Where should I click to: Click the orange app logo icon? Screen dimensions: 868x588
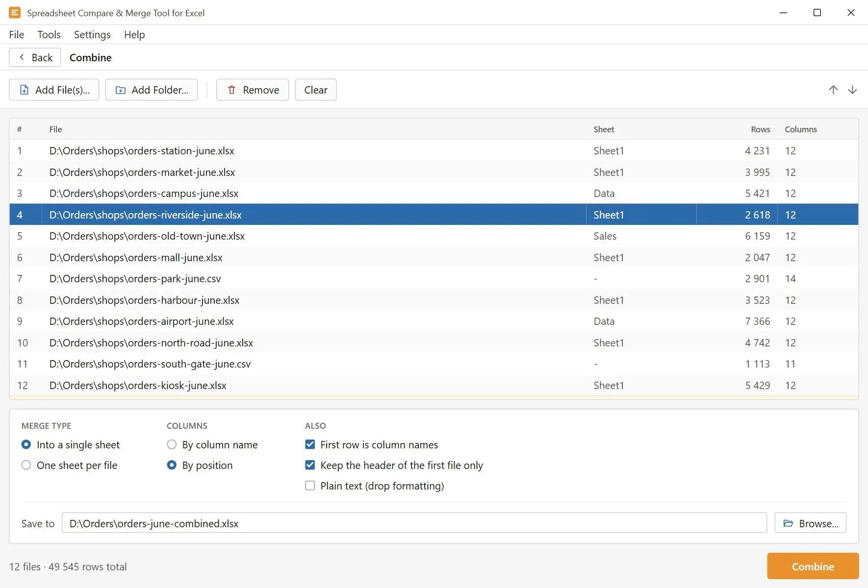[x=15, y=13]
